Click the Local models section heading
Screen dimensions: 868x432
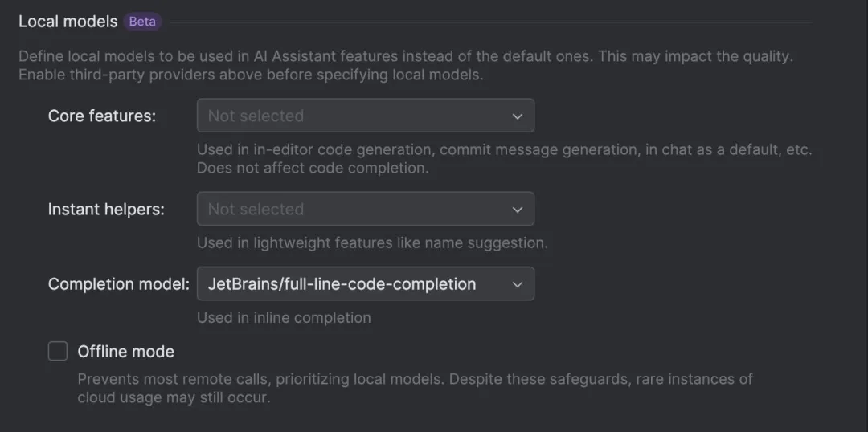[x=68, y=22]
